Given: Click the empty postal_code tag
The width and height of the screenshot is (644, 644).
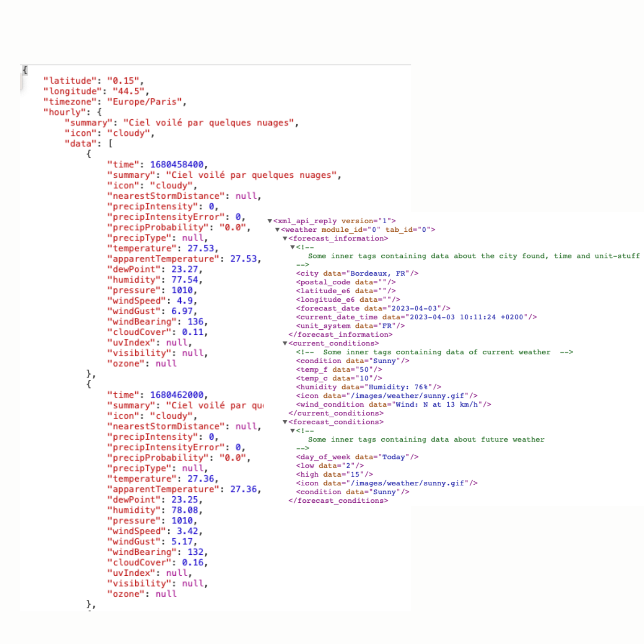Looking at the screenshot, I should tap(346, 282).
